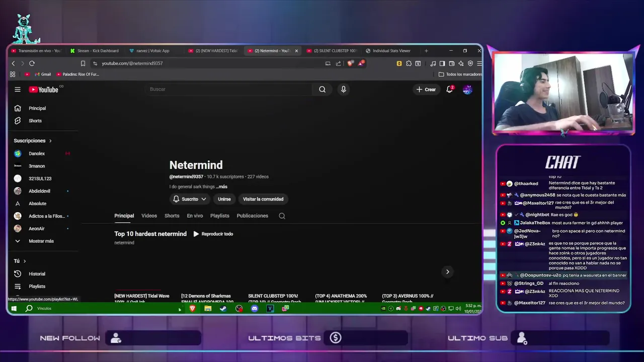This screenshot has height=362, width=644.
Task: Open Brave Rewards triangle icon
Action: click(361, 63)
